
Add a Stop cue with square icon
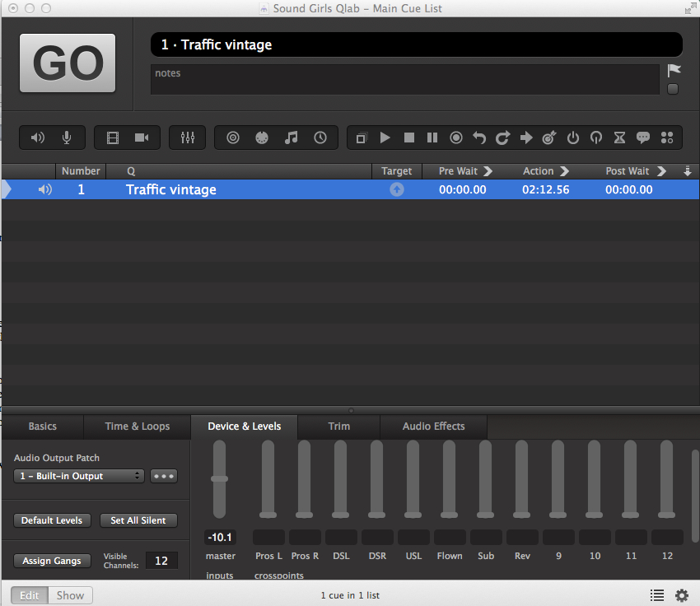408,138
